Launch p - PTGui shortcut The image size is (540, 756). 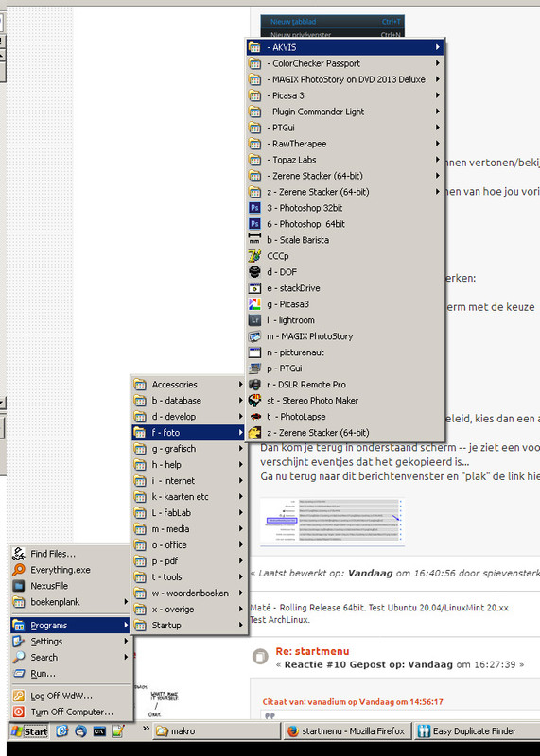coord(345,369)
